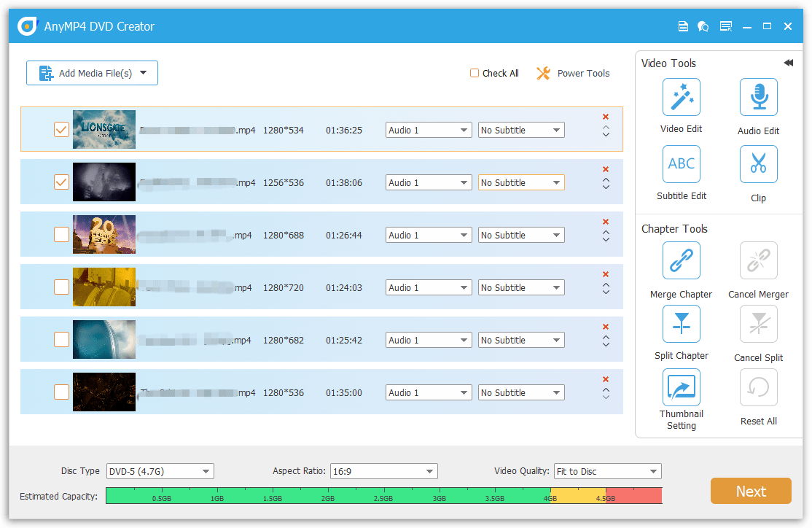Click the Lionsgate video thumbnail
This screenshot has width=812, height=528.
(x=104, y=129)
